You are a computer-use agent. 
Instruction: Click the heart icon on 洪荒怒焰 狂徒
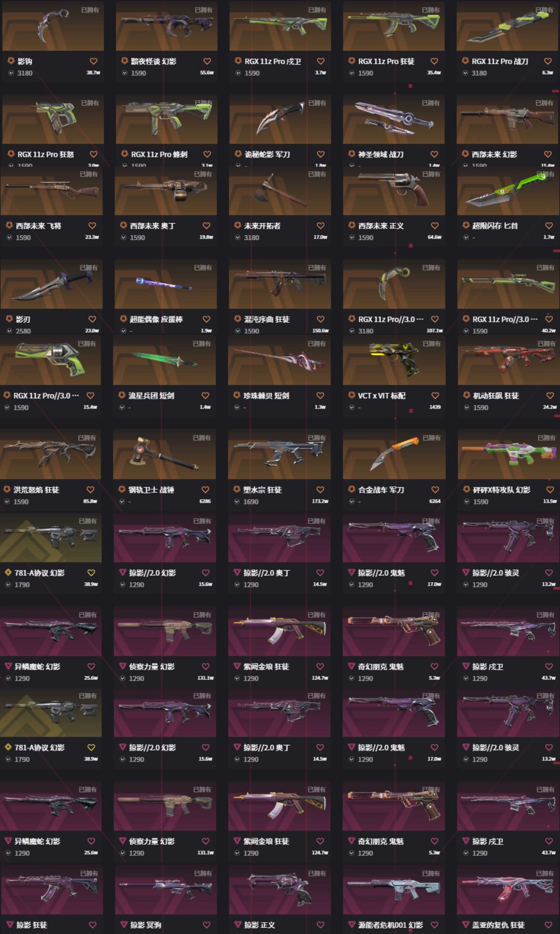[90, 490]
